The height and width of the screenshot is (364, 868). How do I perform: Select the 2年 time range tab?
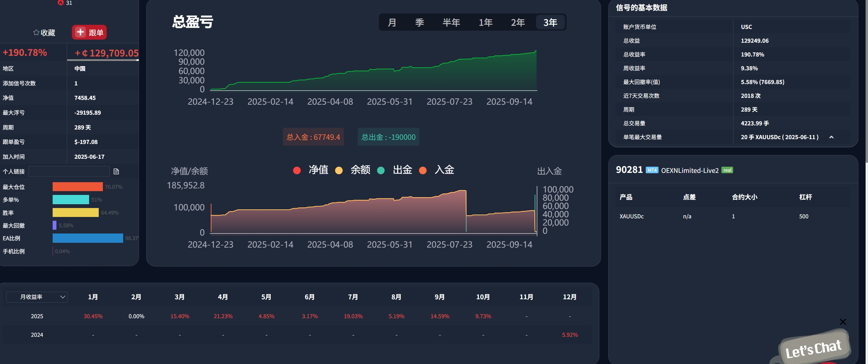(x=518, y=22)
